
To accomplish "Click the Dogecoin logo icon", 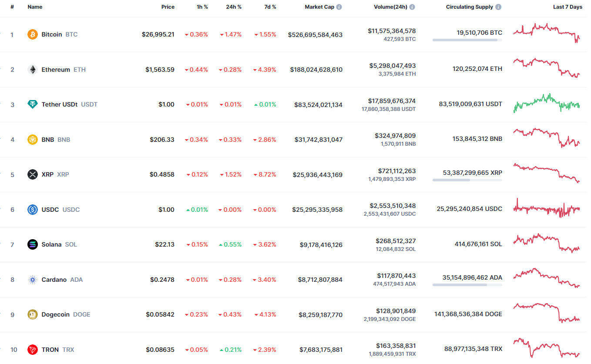I will click(x=33, y=314).
